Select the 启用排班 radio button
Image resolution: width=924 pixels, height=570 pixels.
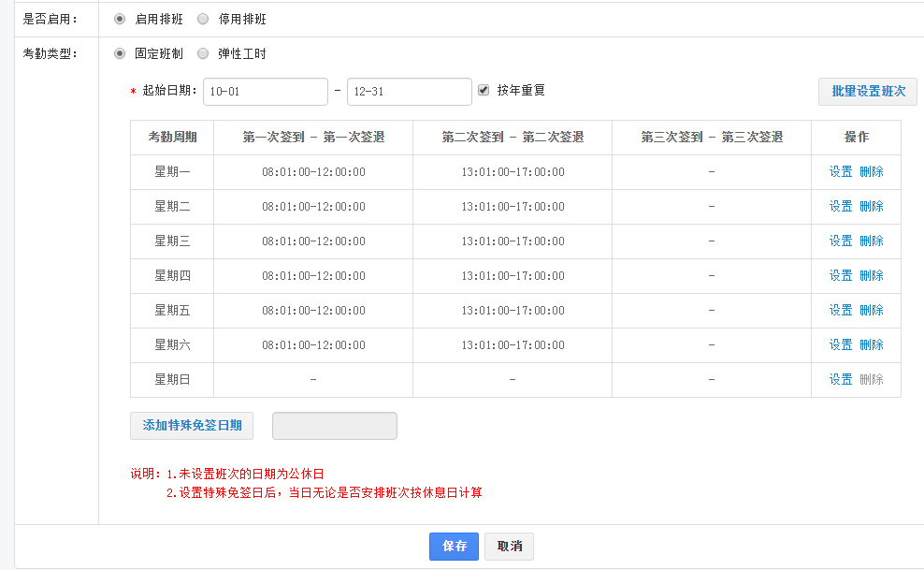point(120,19)
